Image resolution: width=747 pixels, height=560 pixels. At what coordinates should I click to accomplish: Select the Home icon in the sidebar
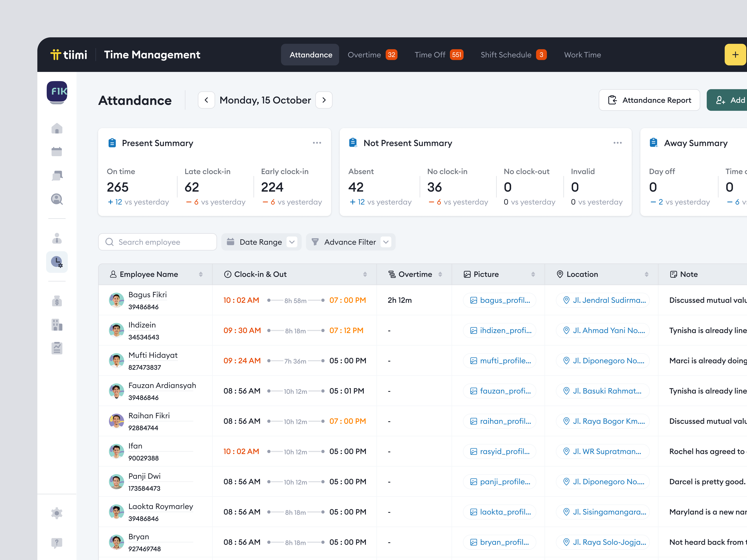pyautogui.click(x=57, y=128)
